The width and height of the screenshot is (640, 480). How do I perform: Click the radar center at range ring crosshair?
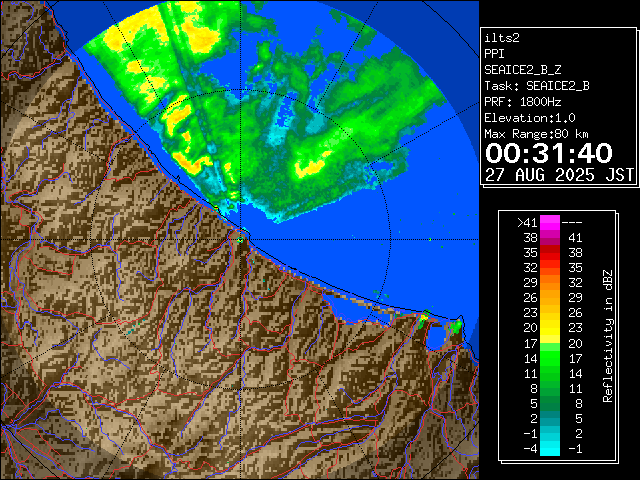pyautogui.click(x=241, y=238)
